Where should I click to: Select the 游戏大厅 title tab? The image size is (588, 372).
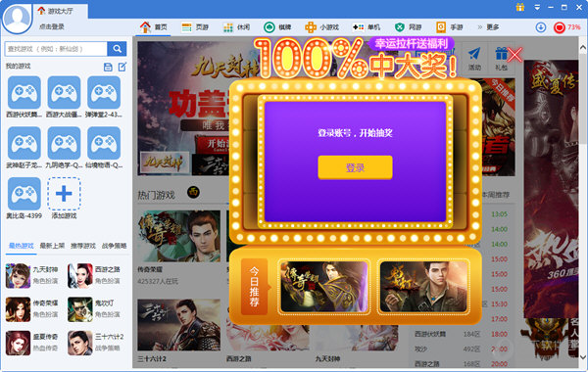coord(60,11)
